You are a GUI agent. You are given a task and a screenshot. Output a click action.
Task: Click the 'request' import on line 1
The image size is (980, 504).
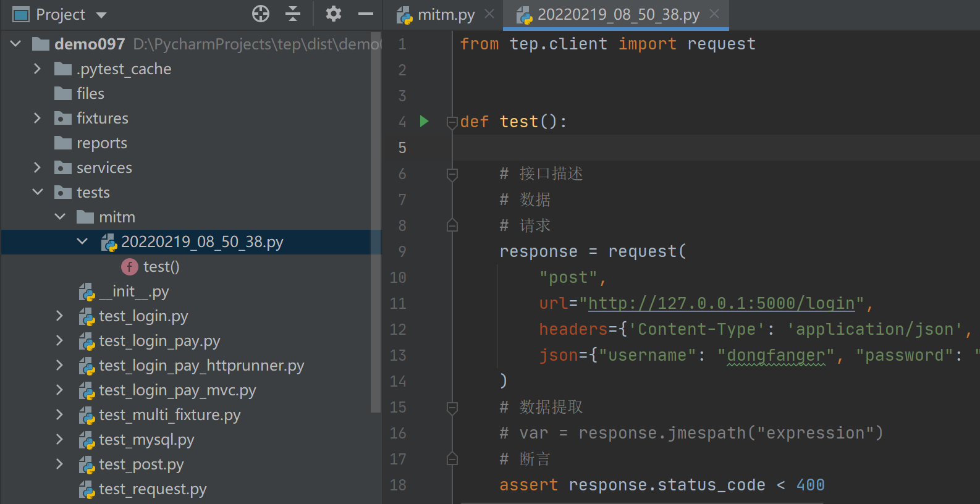point(721,44)
